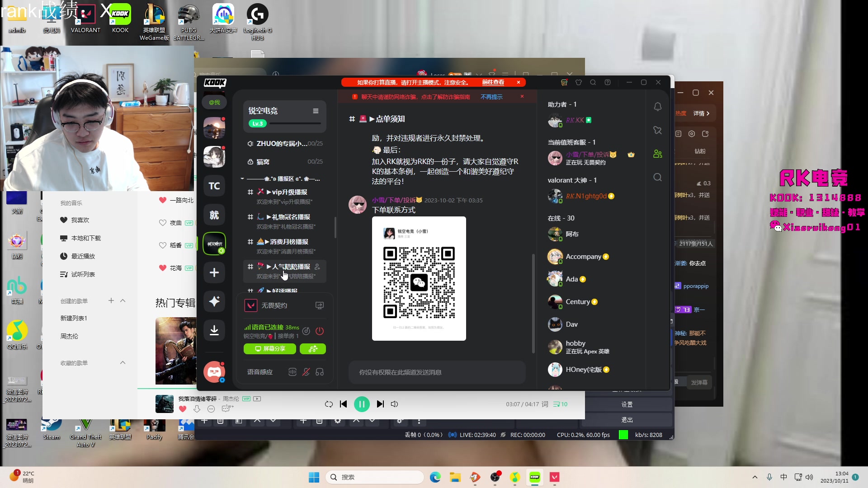This screenshot has height=488, width=868.
Task: Open the 周杰伦 playlist
Action: click(x=70, y=337)
